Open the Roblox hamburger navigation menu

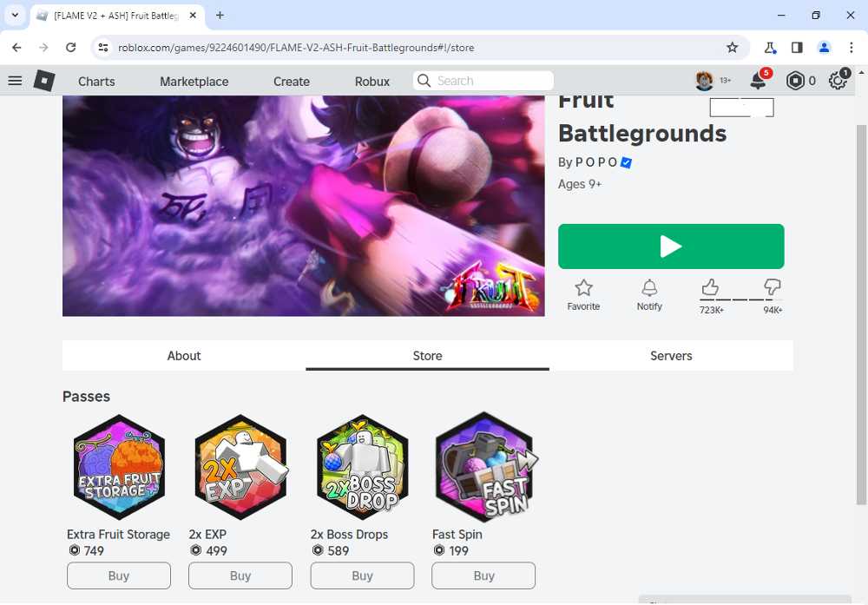click(15, 81)
